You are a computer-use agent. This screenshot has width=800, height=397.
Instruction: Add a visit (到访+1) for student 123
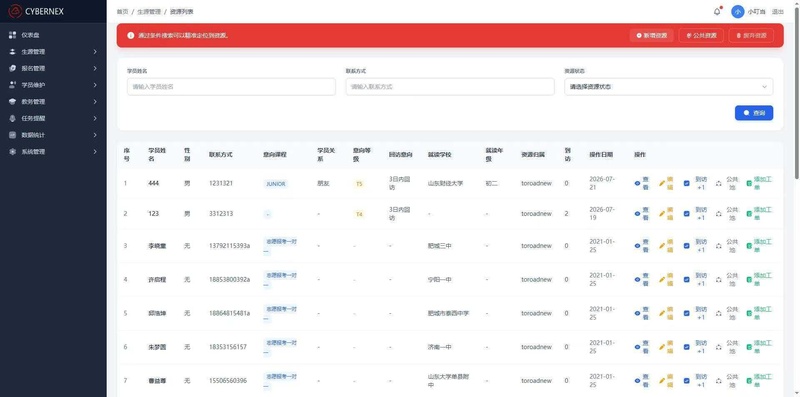click(x=695, y=214)
